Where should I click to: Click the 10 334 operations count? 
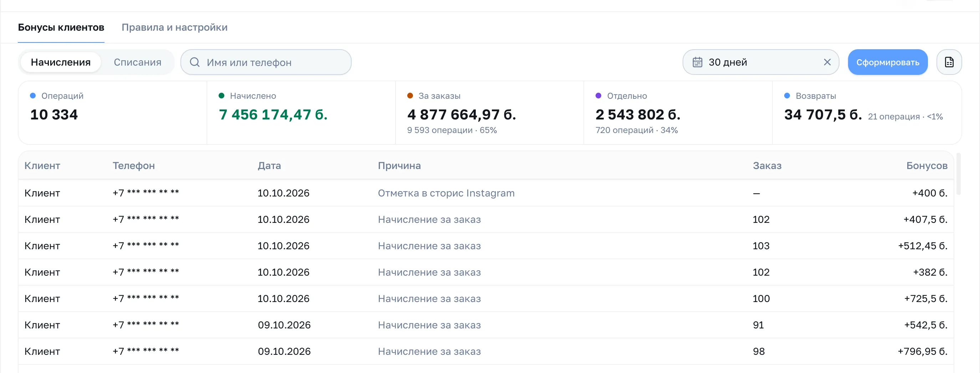[x=53, y=114]
